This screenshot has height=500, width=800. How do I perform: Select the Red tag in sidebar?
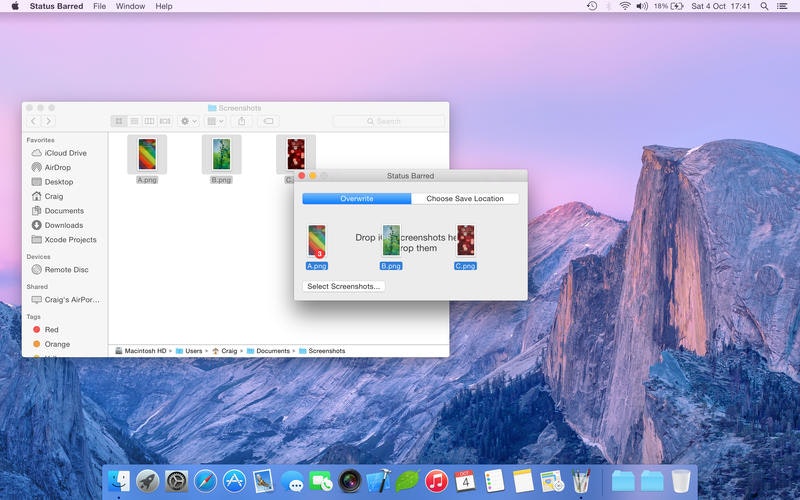46,330
